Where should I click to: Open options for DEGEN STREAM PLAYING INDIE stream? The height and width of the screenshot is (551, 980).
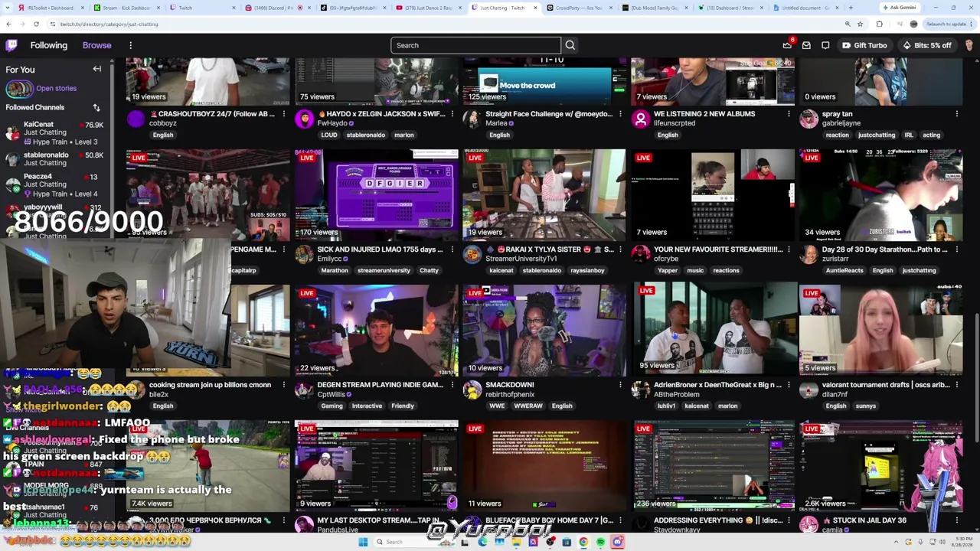point(452,385)
